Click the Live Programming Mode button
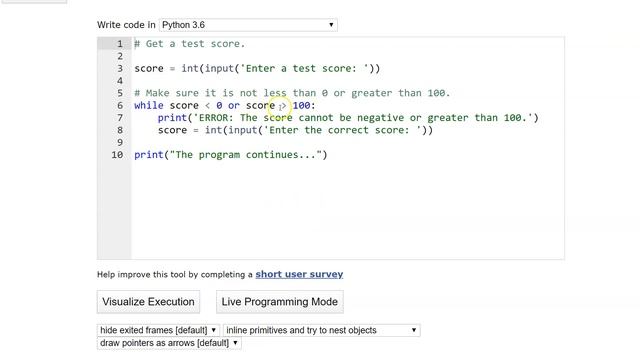Image resolution: width=640 pixels, height=360 pixels. (280, 302)
